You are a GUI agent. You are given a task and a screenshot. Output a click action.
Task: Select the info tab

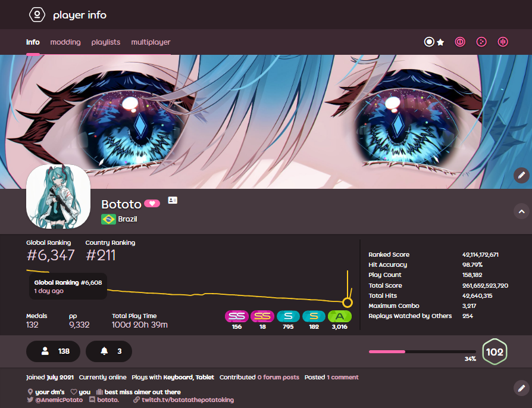[x=33, y=42]
